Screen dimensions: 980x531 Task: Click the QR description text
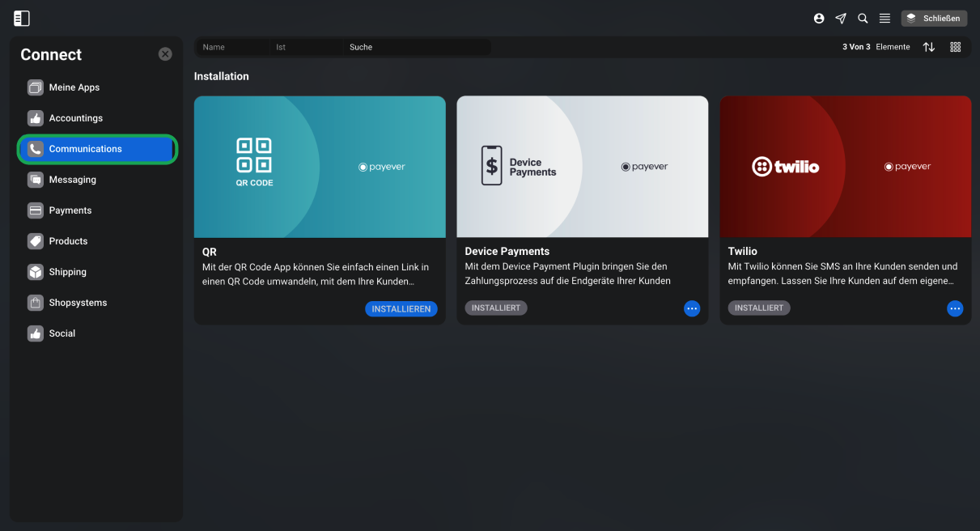[x=316, y=274]
